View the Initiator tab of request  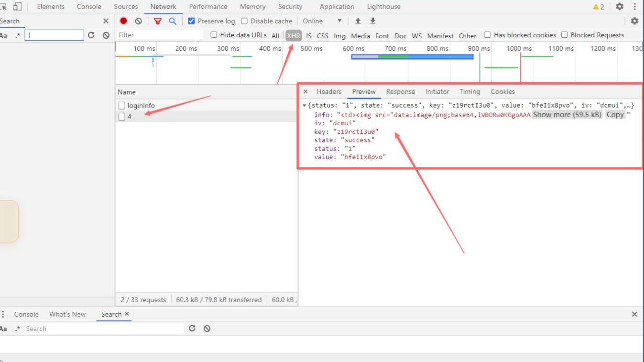(437, 91)
